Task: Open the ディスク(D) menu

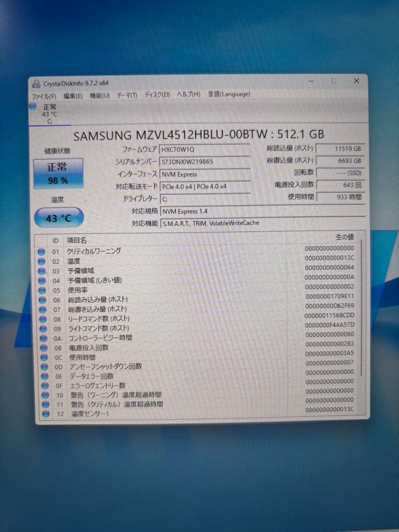Action: click(x=157, y=95)
